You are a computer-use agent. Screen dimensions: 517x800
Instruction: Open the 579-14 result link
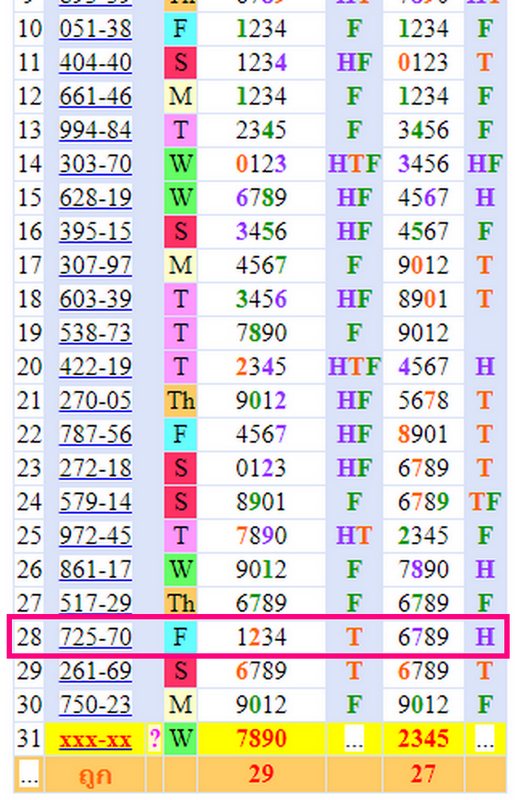[95, 502]
